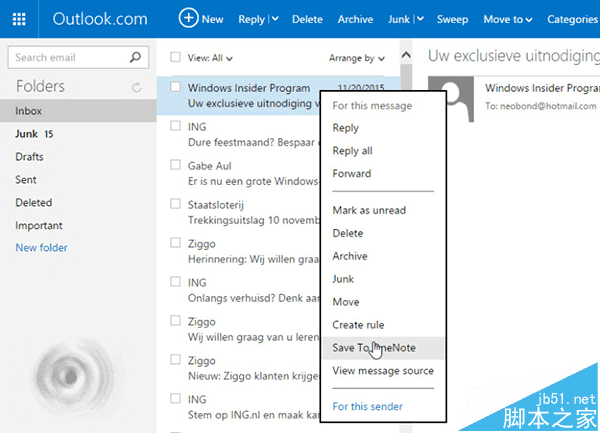Click Save To OneNote menu entry
Viewport: 600px width, 433px height.
(x=383, y=348)
